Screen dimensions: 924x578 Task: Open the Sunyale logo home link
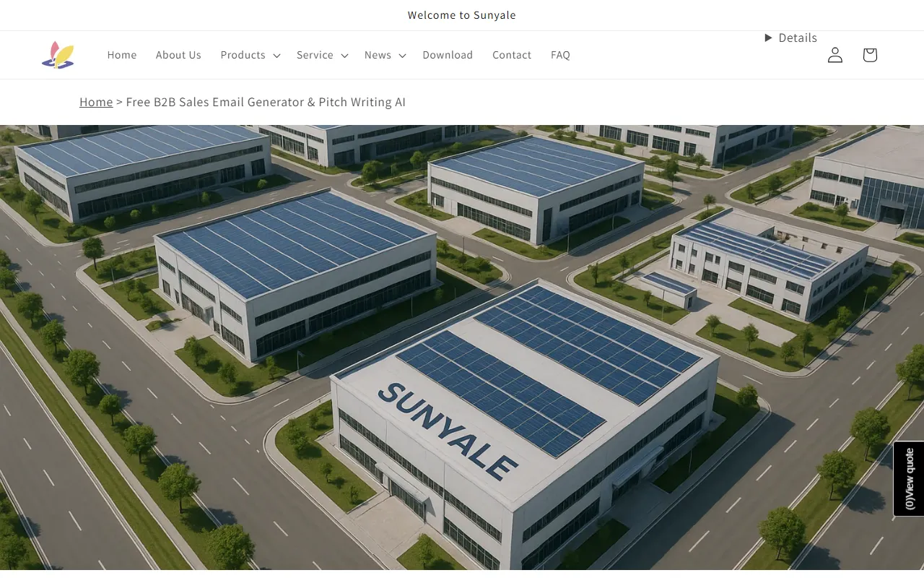(x=58, y=55)
